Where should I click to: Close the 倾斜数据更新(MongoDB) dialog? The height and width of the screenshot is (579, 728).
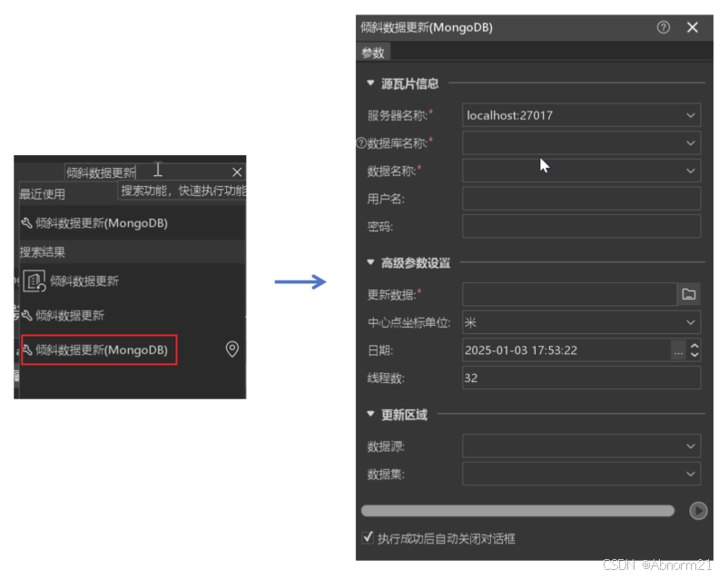pyautogui.click(x=693, y=27)
